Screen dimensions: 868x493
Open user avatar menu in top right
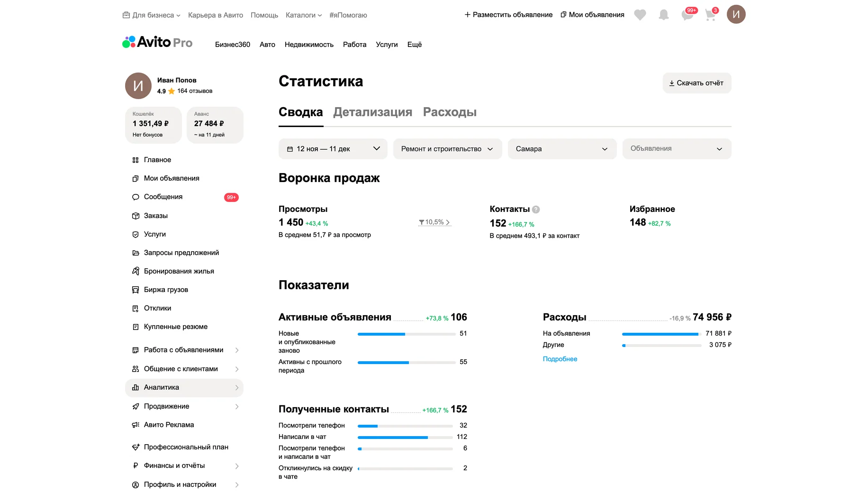click(x=736, y=14)
